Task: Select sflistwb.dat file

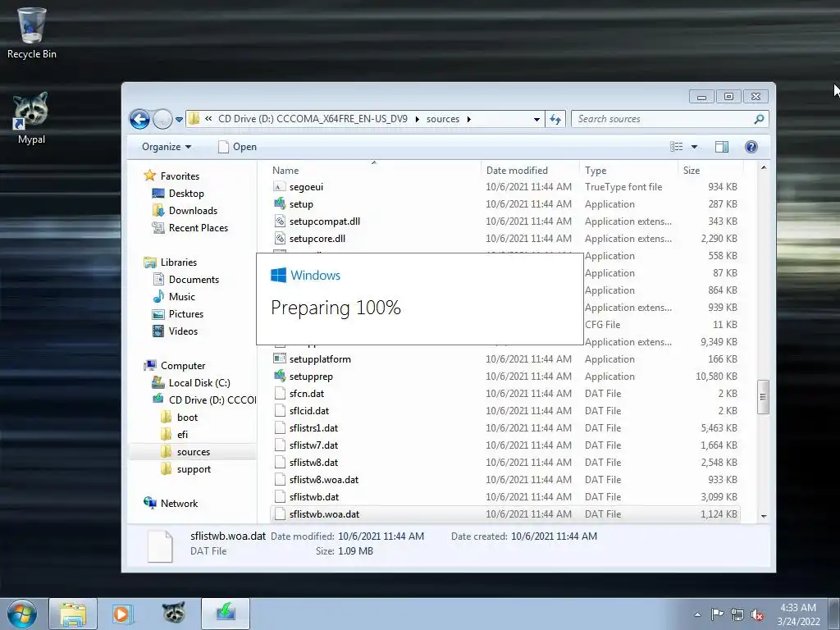Action: pyautogui.click(x=314, y=496)
